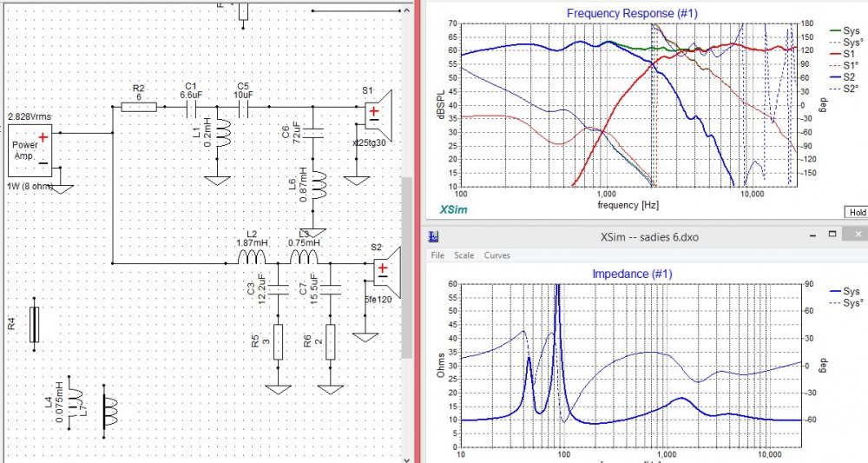Screen dimensions: 868x463
Task: Open the Curves menu
Action: point(497,255)
